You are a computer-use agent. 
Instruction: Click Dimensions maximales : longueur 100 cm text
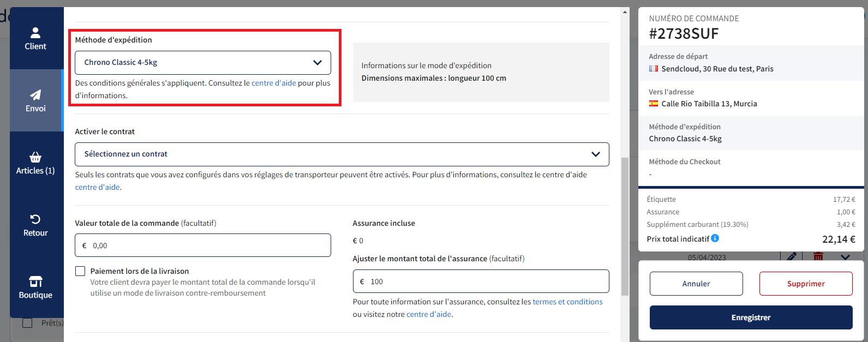(434, 78)
